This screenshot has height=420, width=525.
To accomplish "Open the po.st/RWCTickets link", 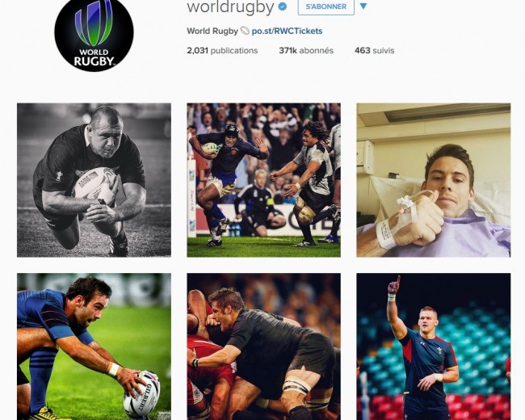I will [287, 31].
